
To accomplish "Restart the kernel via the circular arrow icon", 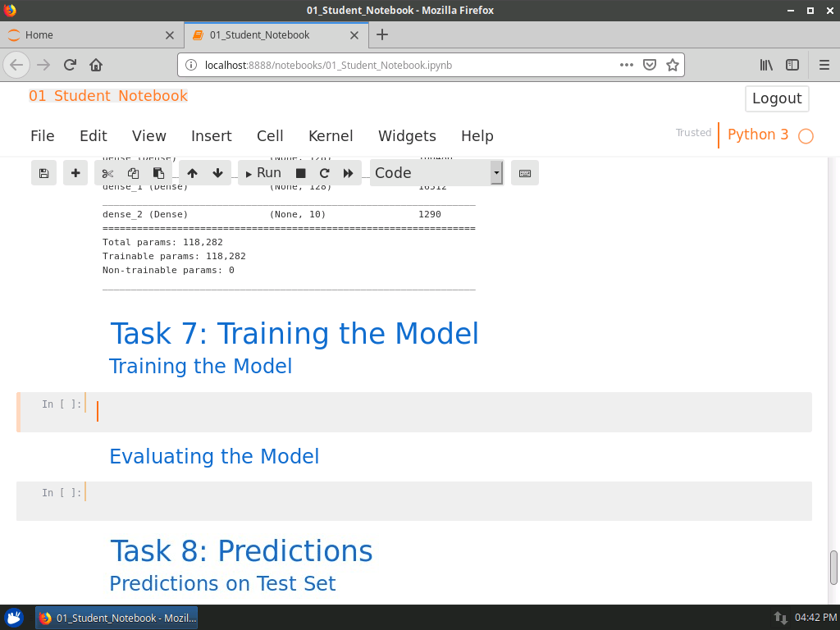I will pyautogui.click(x=323, y=173).
